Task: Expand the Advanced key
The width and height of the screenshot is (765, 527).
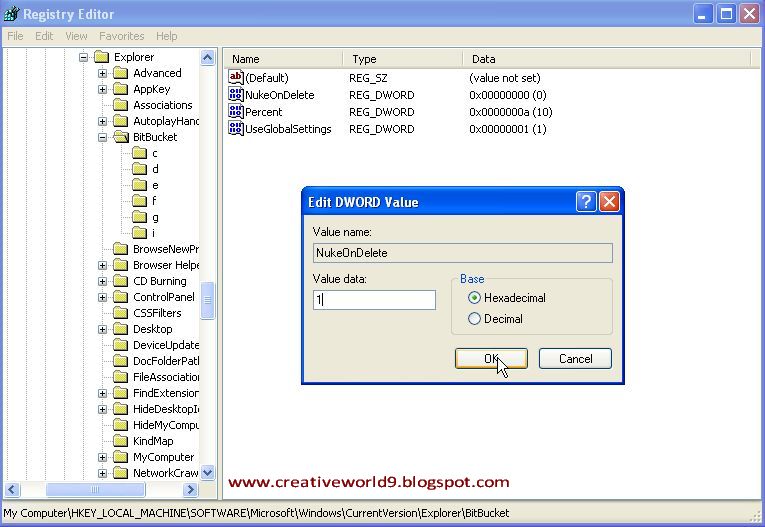Action: pyautogui.click(x=102, y=73)
